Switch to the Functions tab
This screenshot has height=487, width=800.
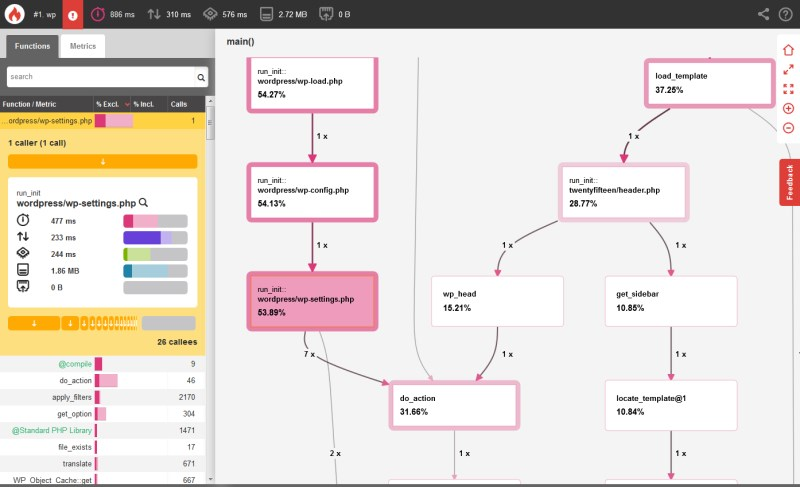click(x=33, y=46)
